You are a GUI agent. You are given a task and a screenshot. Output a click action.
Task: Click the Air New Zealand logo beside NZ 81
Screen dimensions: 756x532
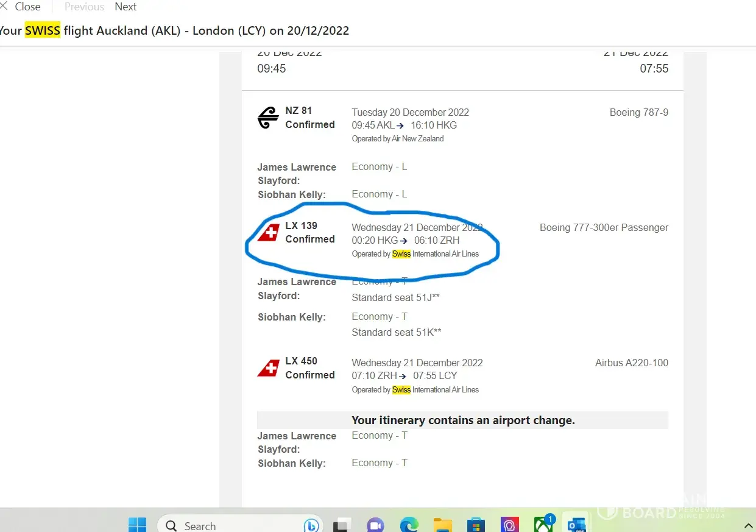tap(268, 118)
